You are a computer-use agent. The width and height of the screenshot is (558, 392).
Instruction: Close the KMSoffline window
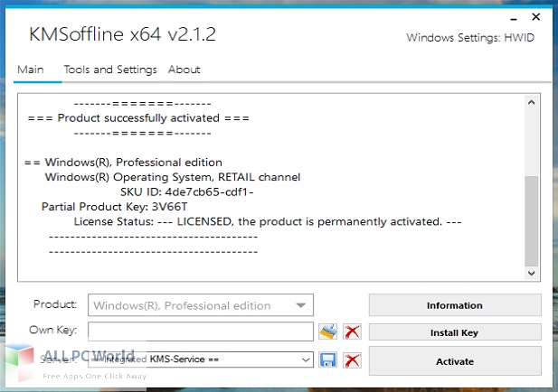point(536,16)
